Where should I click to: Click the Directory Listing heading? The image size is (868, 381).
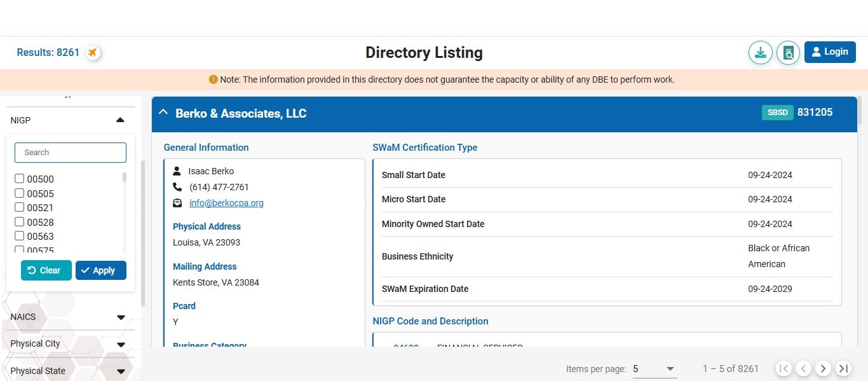424,52
